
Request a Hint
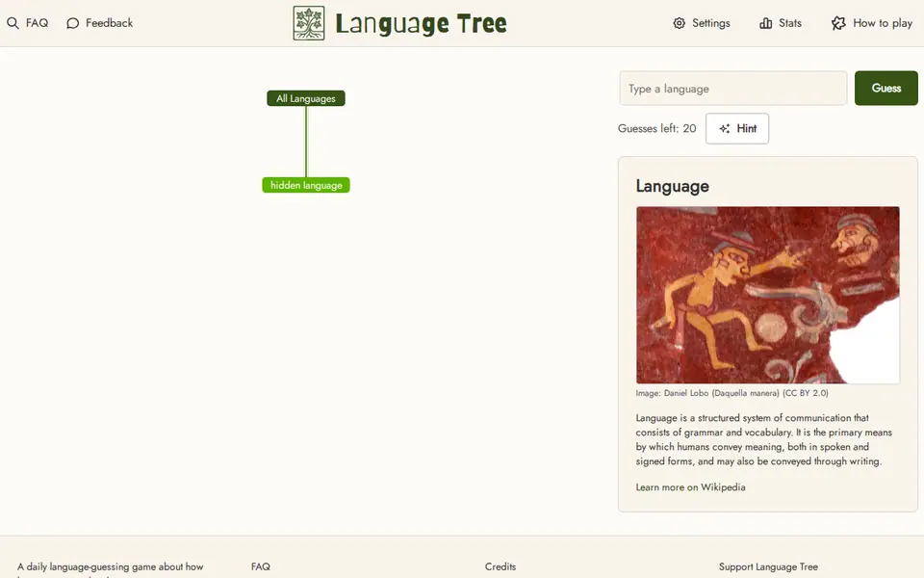coord(737,128)
